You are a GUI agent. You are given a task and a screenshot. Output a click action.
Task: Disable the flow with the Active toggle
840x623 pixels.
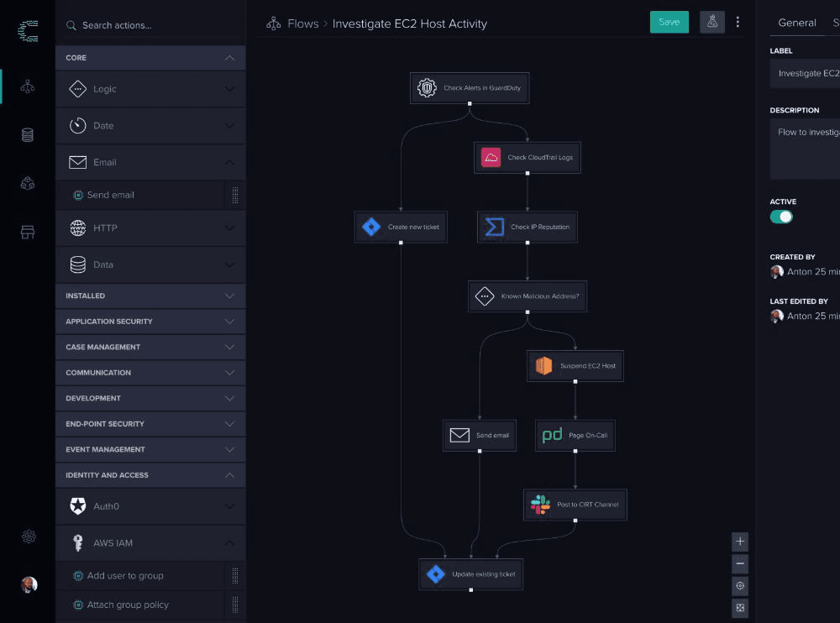point(781,216)
